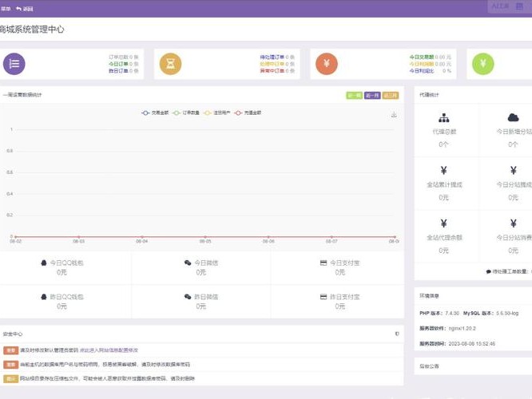Image resolution: width=532 pixels, height=399 pixels.
Task: Click the 代理统计 panel heading
Action: click(x=429, y=95)
